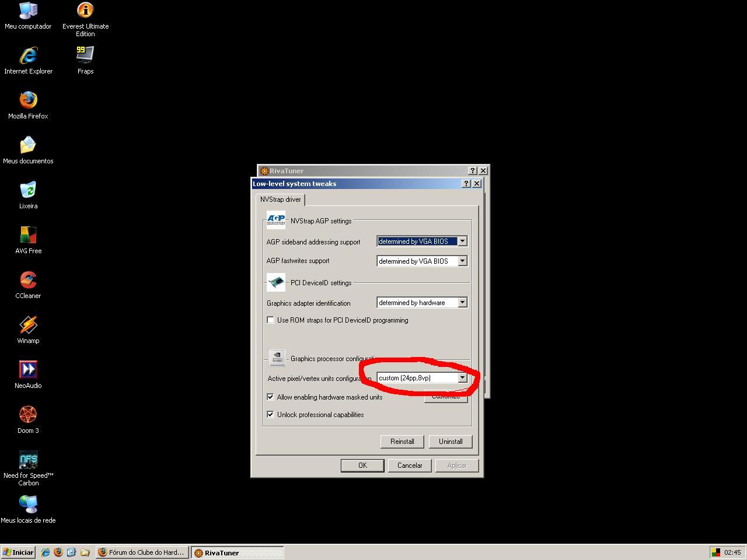Viewport: 747px width, 560px height.
Task: Enable Use ROM straps for PCI DeviceID
Action: 270,320
